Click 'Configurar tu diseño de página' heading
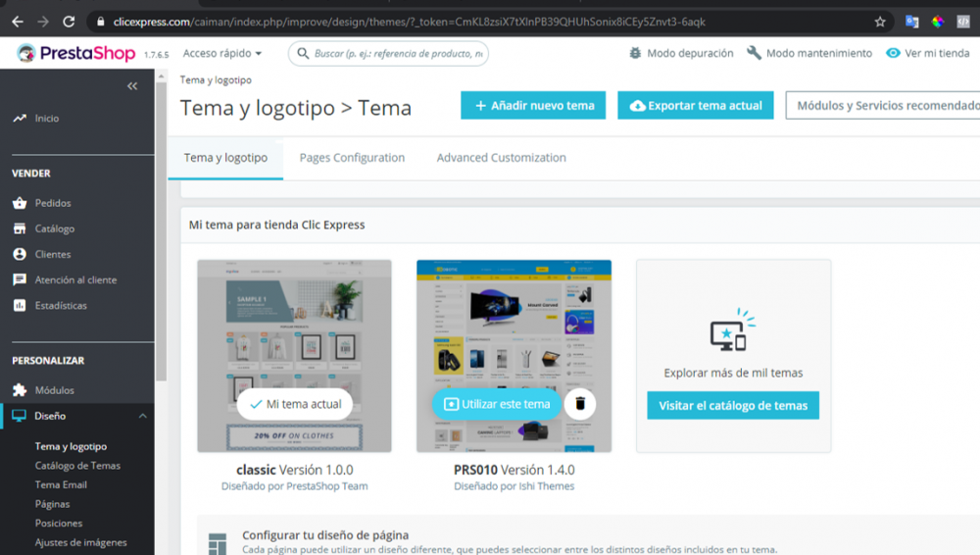The height and width of the screenshot is (555, 980). [325, 535]
